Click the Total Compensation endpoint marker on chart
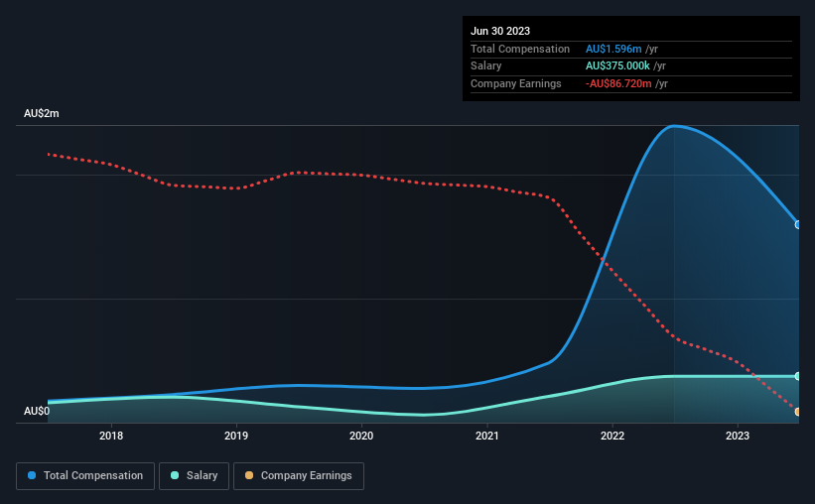This screenshot has width=815, height=504. point(798,225)
